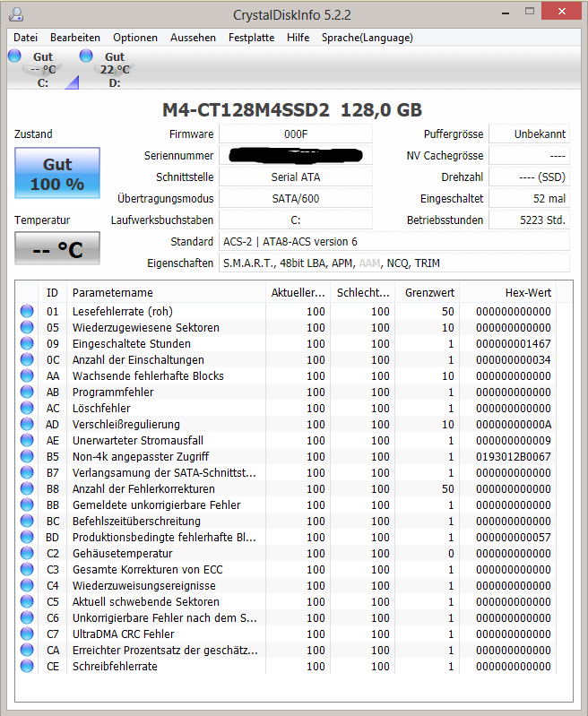Minimize the CrystalDiskInfo window
Viewport: 588px width, 716px height.
(x=506, y=13)
